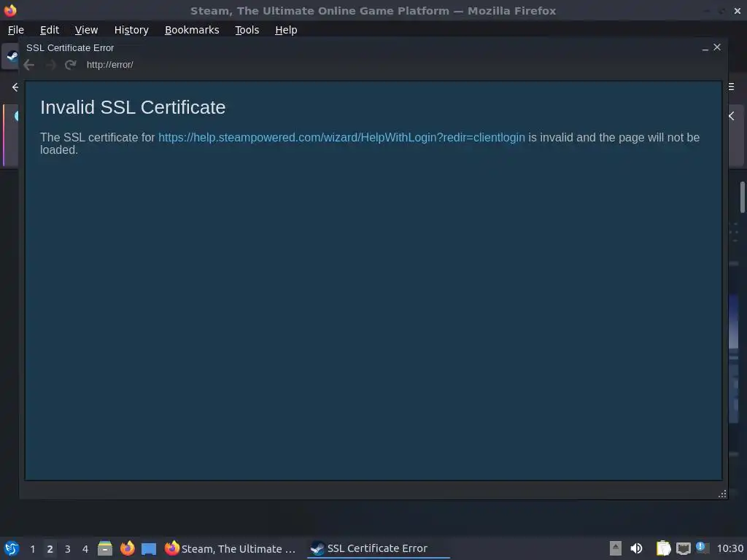Click the Firefox logo in title bar
The width and height of the screenshot is (747, 560).
coord(10,10)
